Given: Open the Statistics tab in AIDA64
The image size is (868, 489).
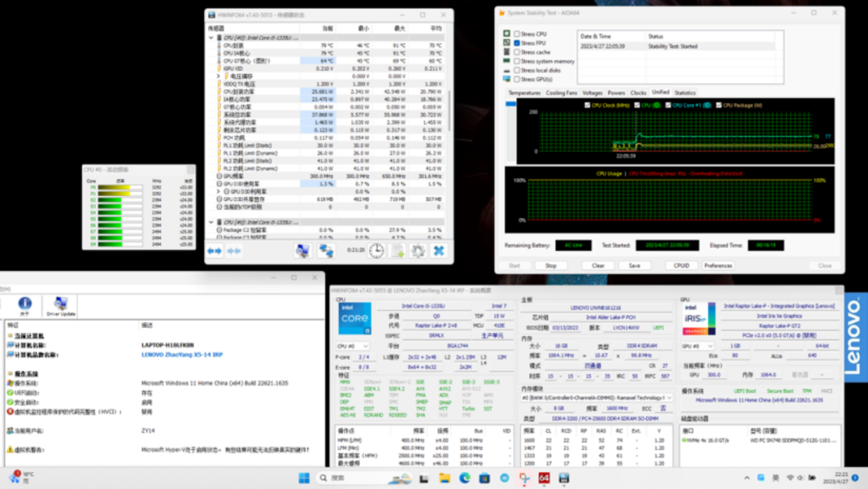Looking at the screenshot, I should pos(685,93).
